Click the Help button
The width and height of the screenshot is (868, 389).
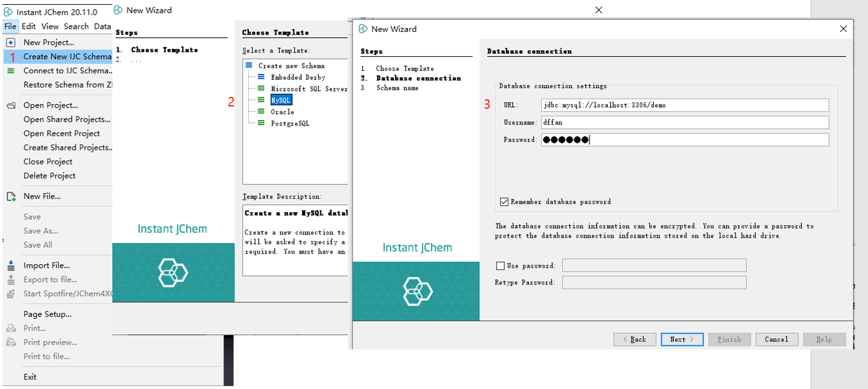click(x=824, y=339)
